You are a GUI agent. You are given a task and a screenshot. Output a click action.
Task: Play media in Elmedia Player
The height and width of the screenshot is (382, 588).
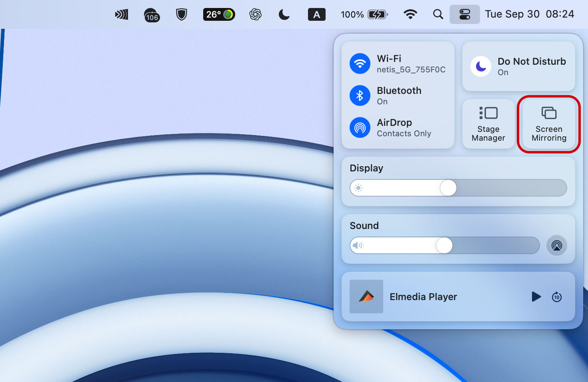tap(536, 296)
